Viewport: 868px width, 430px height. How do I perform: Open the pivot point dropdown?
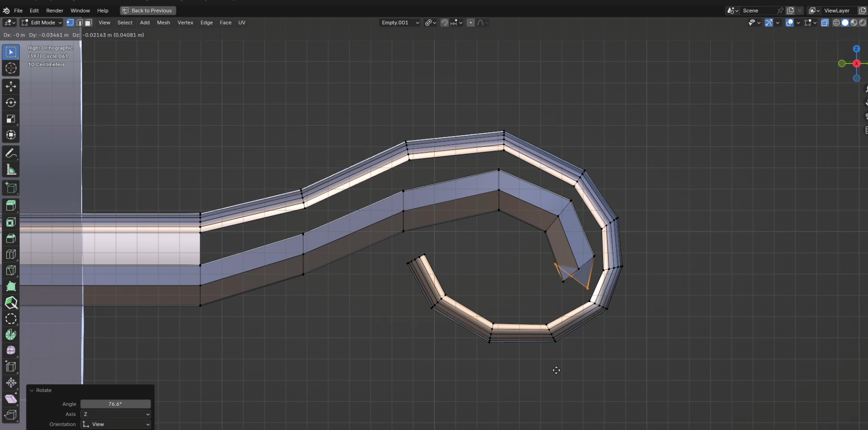click(x=430, y=23)
